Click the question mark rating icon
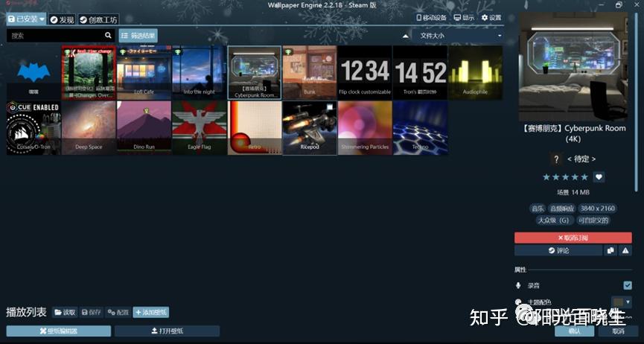The image size is (644, 344). pos(556,159)
